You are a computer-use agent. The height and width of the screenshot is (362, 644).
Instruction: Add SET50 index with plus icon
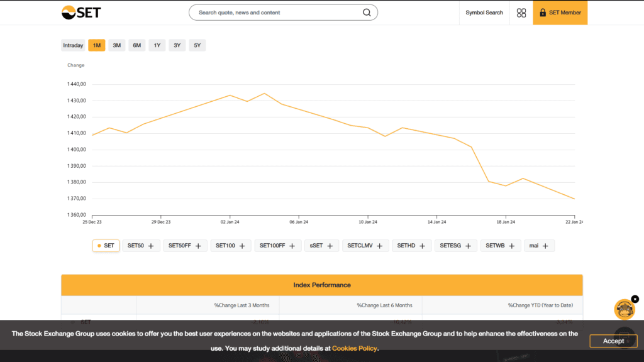[x=151, y=246]
